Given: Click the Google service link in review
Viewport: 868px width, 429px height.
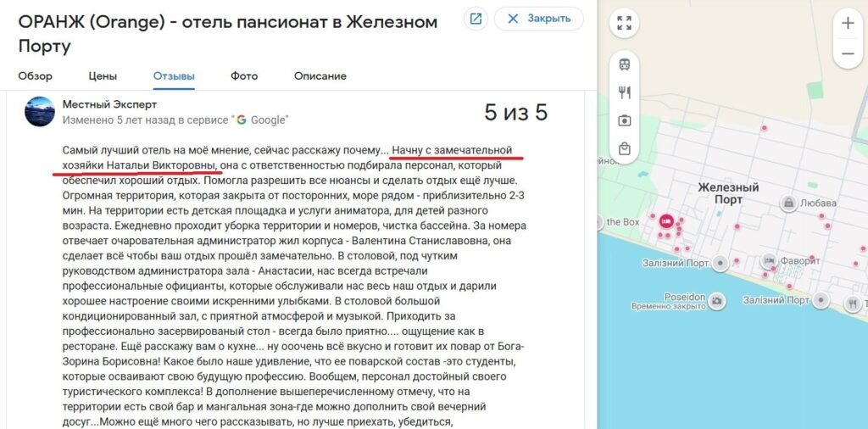Looking at the screenshot, I should [x=261, y=120].
